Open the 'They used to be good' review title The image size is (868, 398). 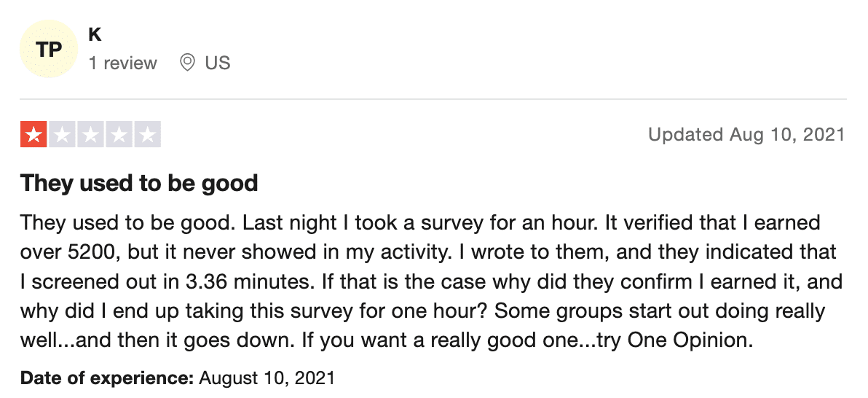click(x=139, y=183)
